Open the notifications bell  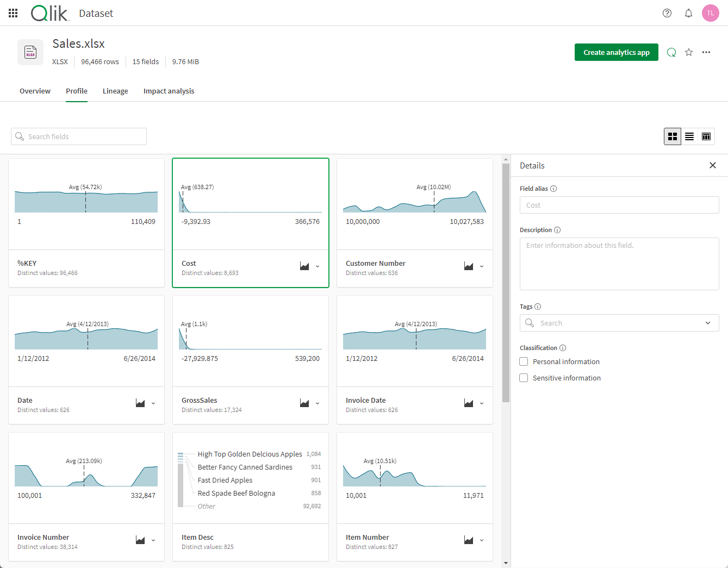coord(688,13)
